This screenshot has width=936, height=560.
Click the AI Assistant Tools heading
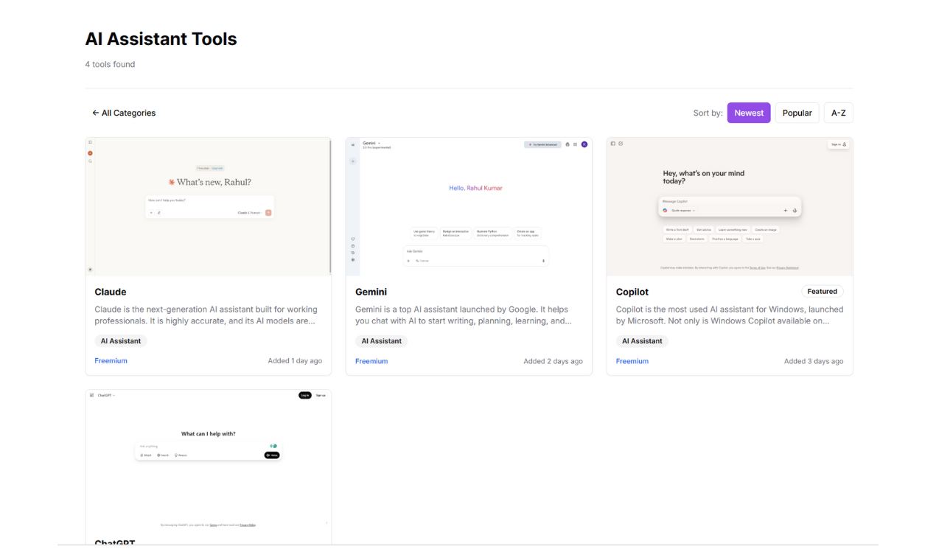(161, 39)
